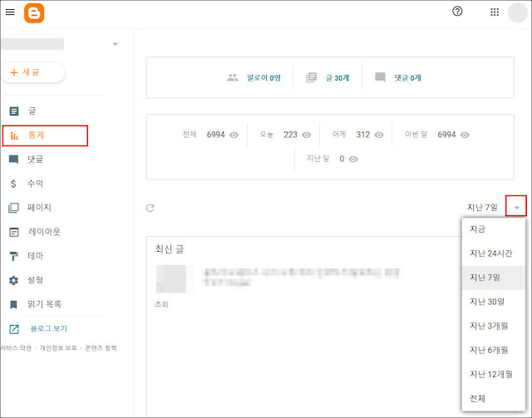Open the Google apps grid

click(x=495, y=12)
